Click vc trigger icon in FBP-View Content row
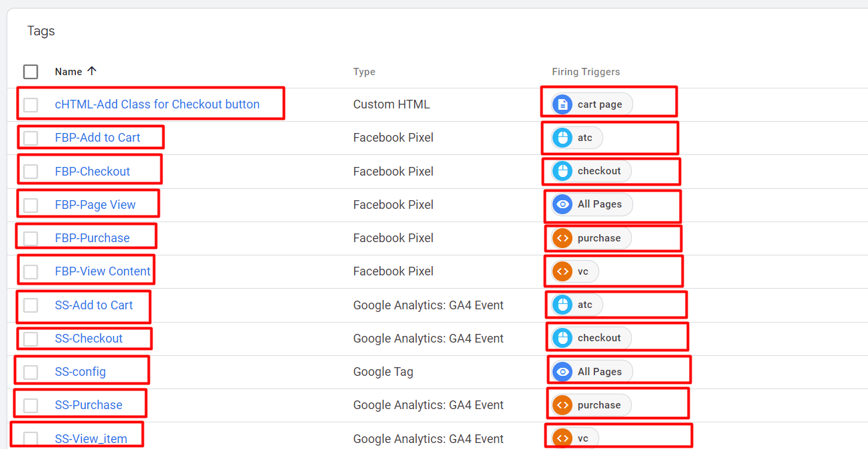The width and height of the screenshot is (868, 449). pyautogui.click(x=562, y=271)
